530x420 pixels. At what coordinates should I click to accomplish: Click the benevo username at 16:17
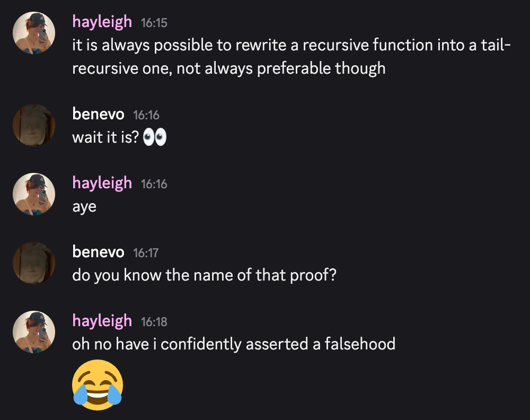98,252
